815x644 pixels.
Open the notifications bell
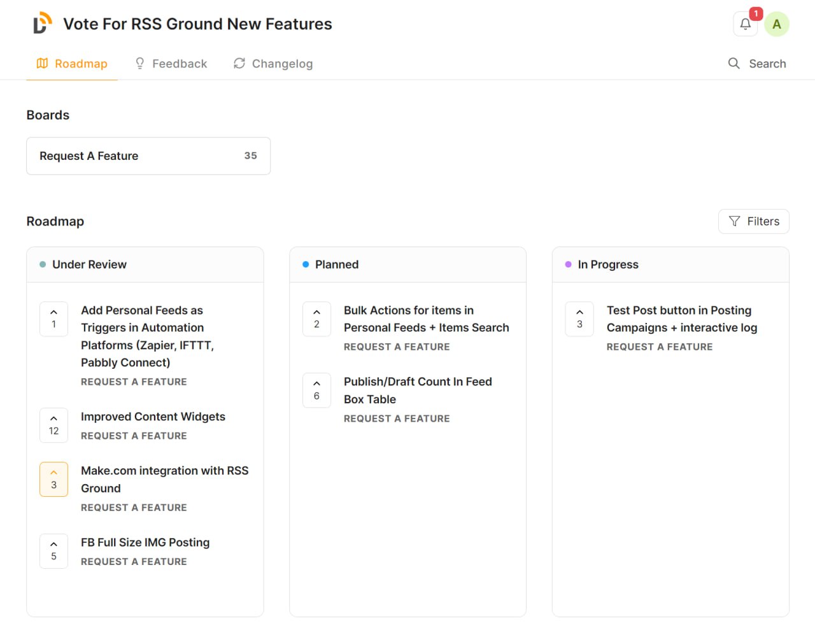[x=745, y=24]
